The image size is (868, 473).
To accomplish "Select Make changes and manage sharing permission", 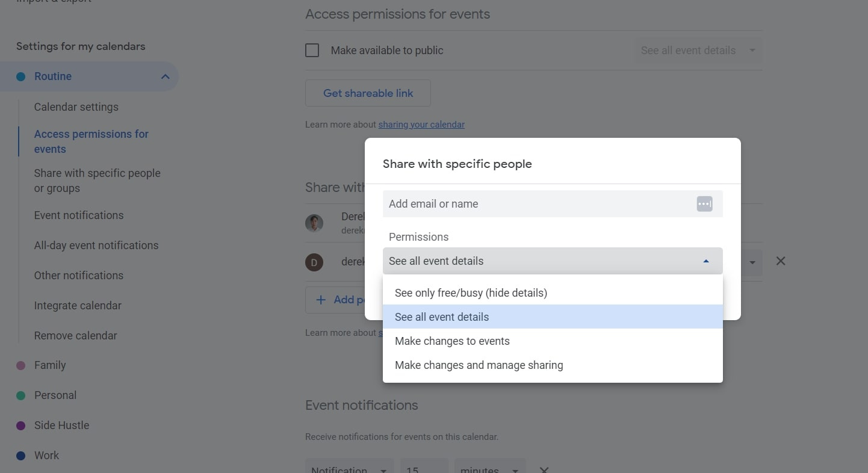I will (x=479, y=365).
